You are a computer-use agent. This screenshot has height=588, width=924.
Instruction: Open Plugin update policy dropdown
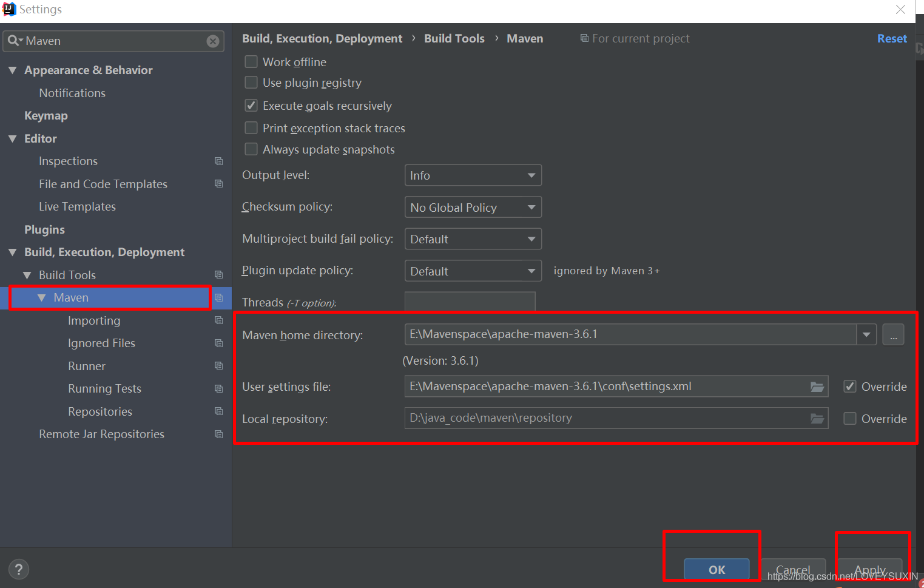(x=473, y=271)
